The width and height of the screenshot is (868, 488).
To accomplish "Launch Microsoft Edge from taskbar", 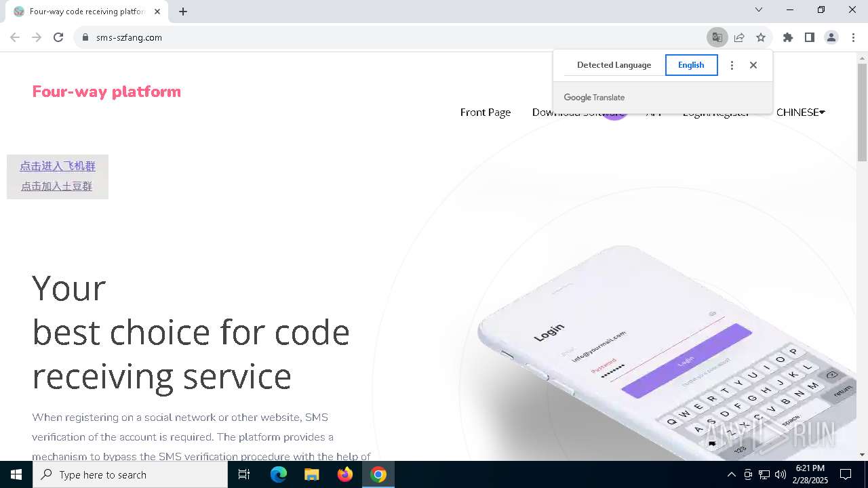I will [x=279, y=474].
